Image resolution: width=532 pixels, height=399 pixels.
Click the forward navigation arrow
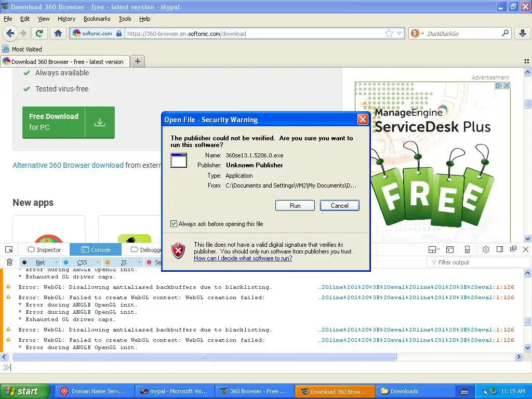(x=23, y=33)
